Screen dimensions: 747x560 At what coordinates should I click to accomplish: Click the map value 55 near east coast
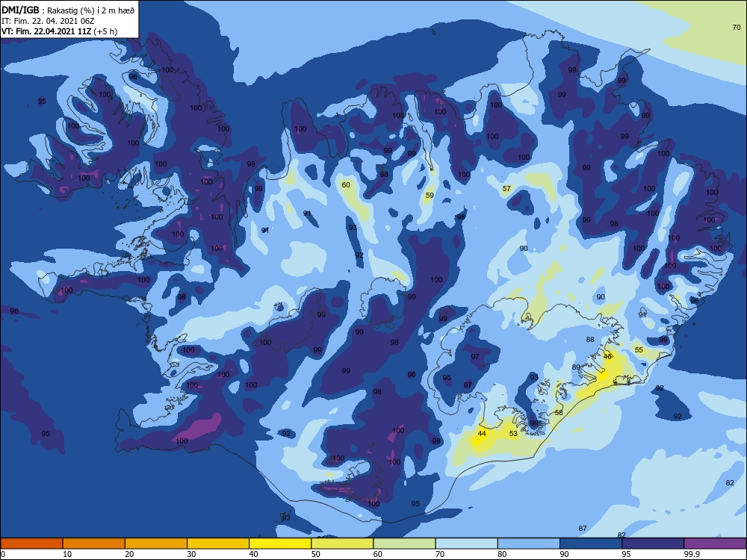[639, 349]
